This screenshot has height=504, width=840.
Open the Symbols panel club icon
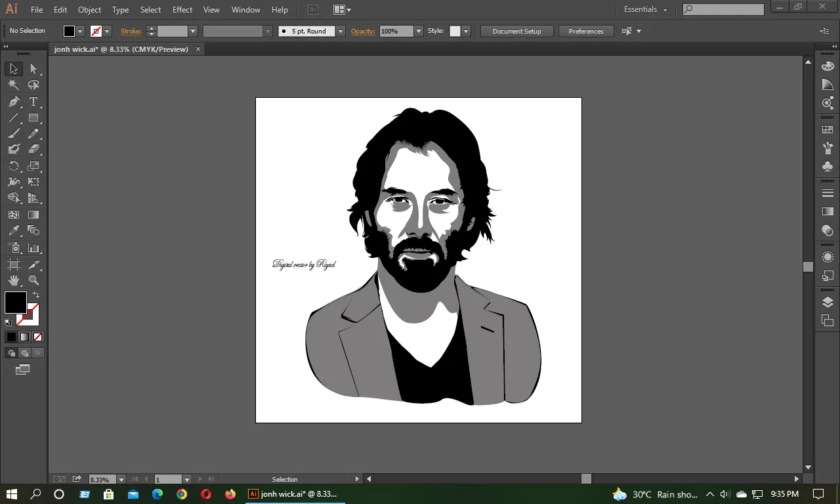click(828, 166)
